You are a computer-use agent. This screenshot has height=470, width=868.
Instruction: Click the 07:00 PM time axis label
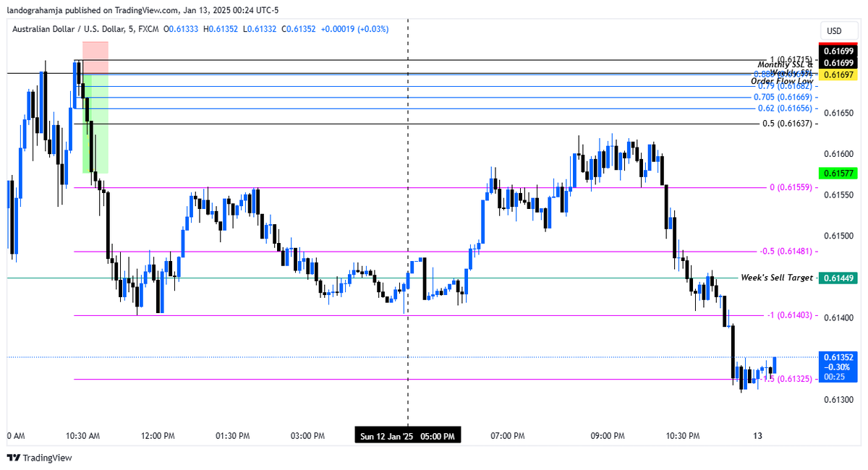(507, 436)
